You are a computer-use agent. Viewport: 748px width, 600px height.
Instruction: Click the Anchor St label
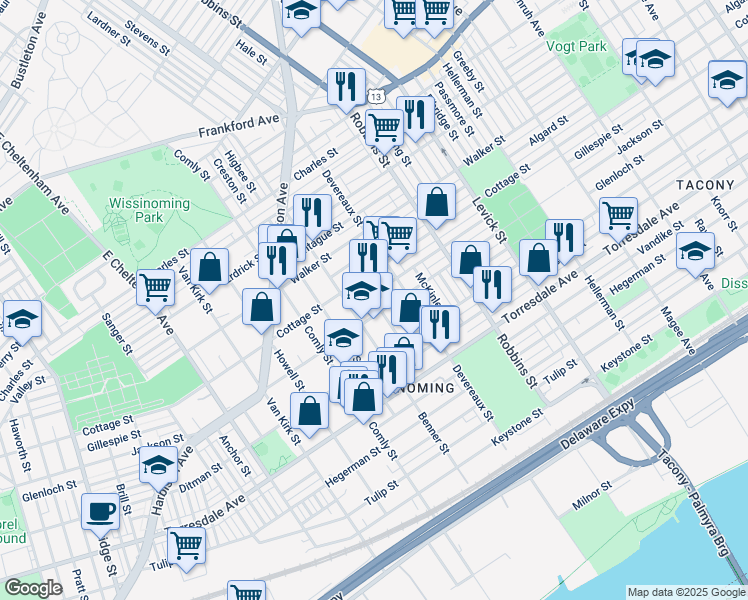click(235, 456)
